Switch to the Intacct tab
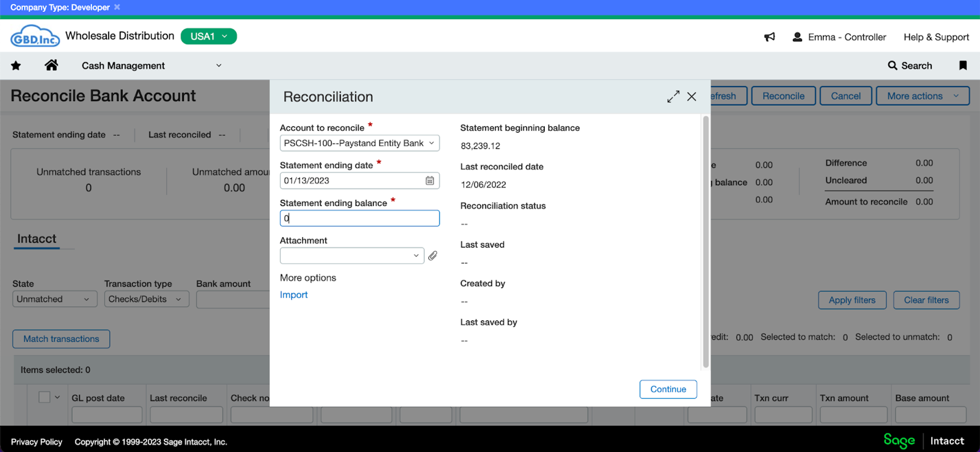This screenshot has height=452, width=980. [37, 238]
